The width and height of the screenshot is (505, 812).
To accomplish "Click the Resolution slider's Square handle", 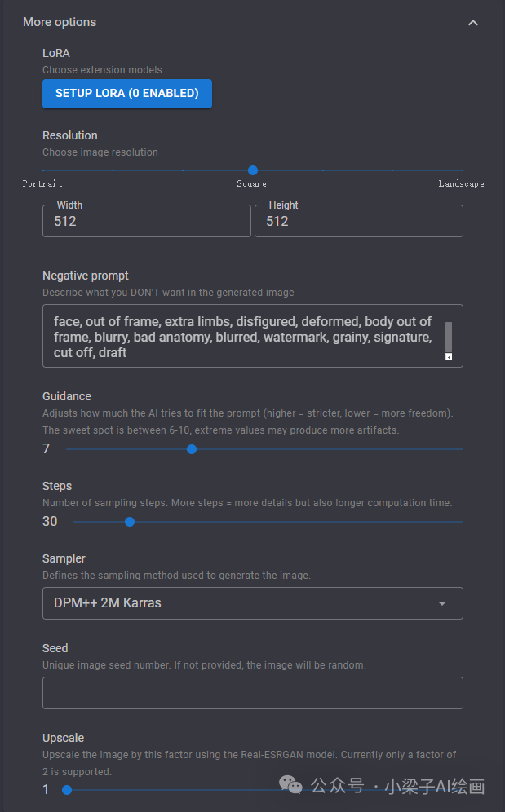I will (253, 170).
